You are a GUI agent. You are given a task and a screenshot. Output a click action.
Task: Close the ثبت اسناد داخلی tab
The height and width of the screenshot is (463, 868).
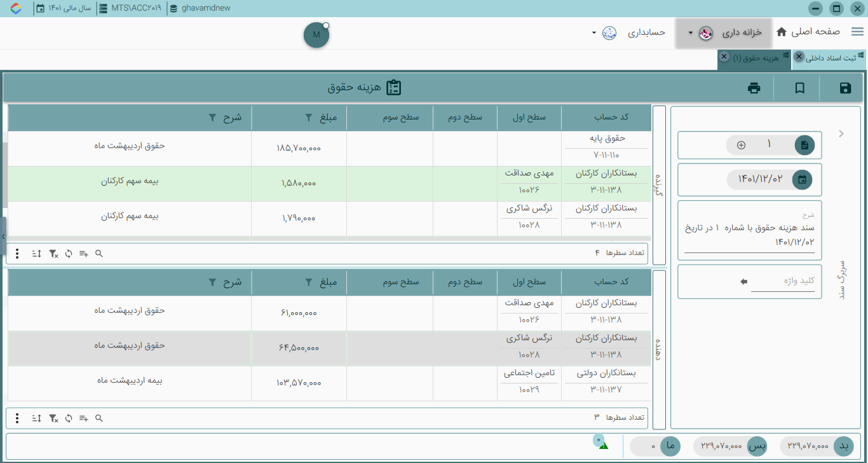(799, 57)
